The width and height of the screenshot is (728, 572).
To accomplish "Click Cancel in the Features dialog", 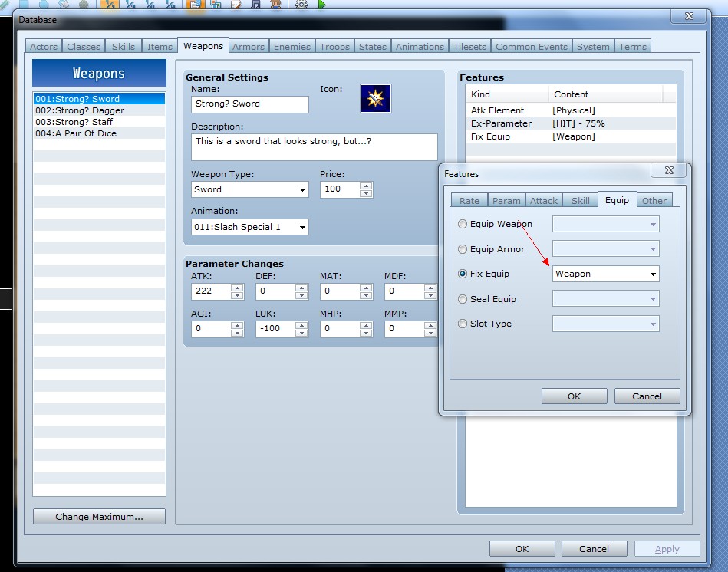I will coord(647,396).
